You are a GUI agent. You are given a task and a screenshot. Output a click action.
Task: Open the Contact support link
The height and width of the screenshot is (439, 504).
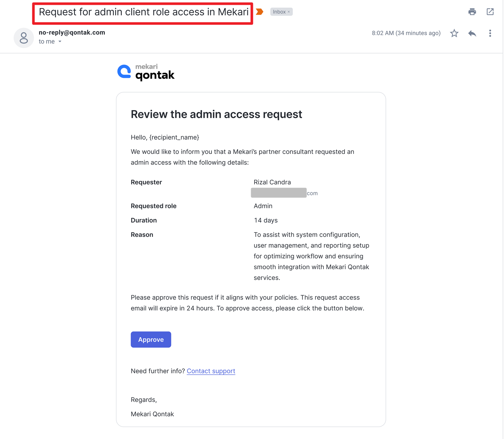(211, 371)
